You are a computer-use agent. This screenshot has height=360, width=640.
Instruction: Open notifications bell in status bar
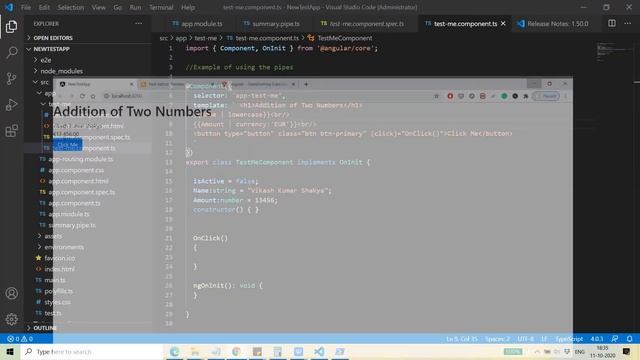629,339
